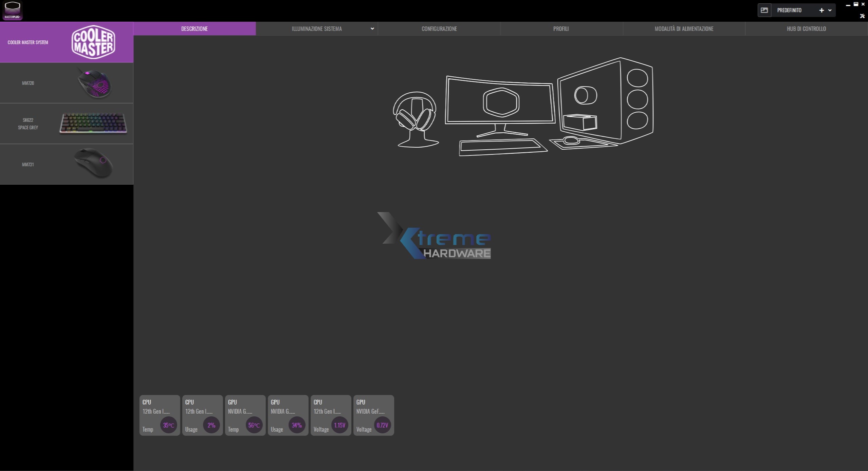This screenshot has width=868, height=471.
Task: Go to Modalità di Alimentazione tab
Action: pyautogui.click(x=684, y=29)
